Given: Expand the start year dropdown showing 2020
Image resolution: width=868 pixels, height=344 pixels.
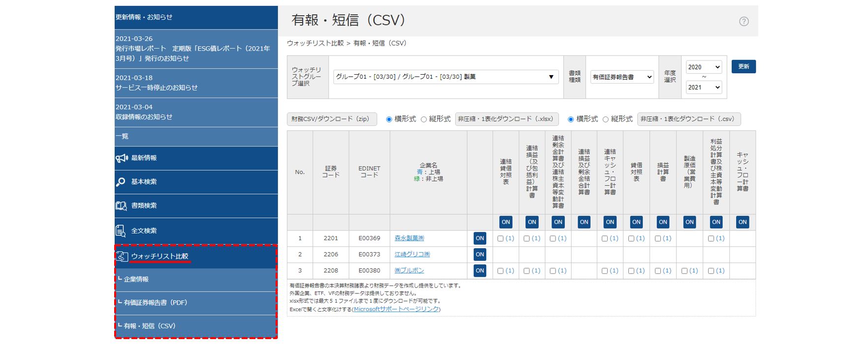Looking at the screenshot, I should coord(703,67).
